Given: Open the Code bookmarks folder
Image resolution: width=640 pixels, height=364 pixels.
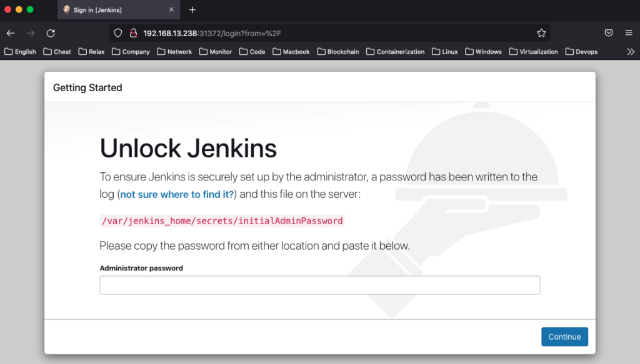Looking at the screenshot, I should coord(252,52).
